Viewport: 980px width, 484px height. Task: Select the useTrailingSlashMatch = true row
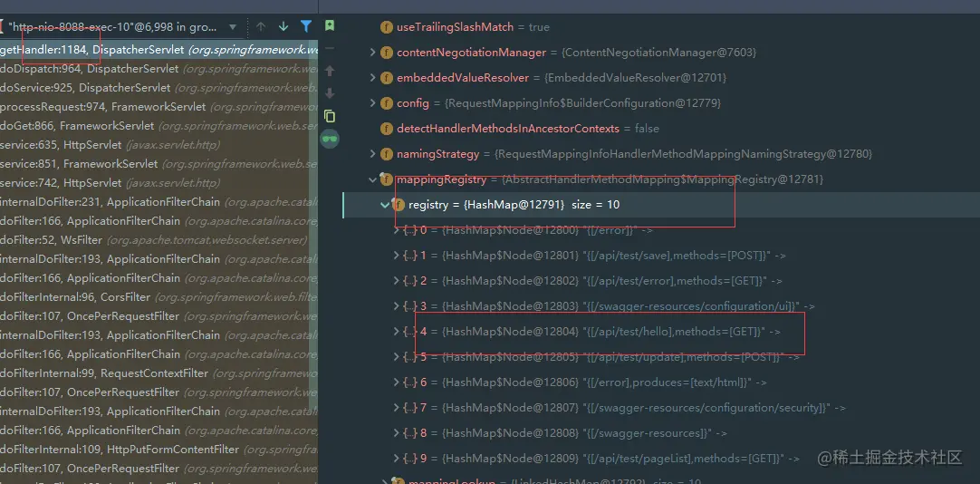[661, 27]
